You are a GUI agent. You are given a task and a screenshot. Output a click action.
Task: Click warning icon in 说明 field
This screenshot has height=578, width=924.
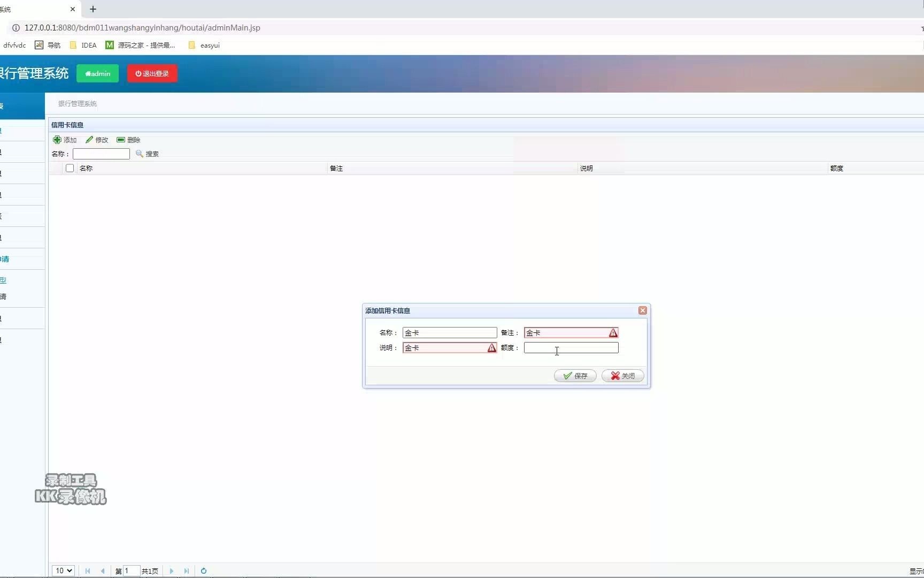[x=492, y=348]
